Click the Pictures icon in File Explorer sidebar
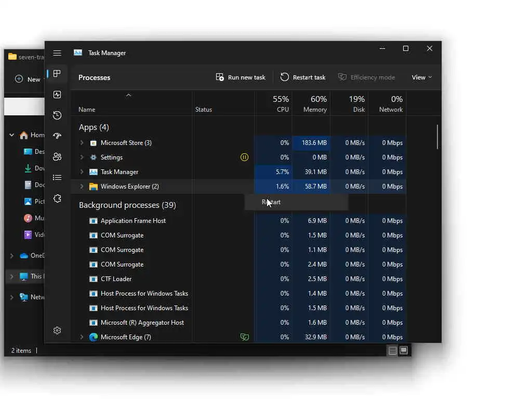532x399 pixels. [x=28, y=202]
